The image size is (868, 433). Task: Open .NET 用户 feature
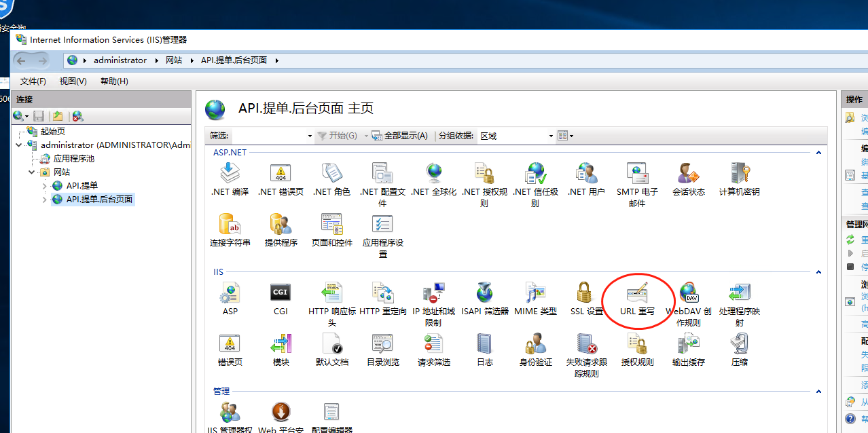(x=586, y=179)
